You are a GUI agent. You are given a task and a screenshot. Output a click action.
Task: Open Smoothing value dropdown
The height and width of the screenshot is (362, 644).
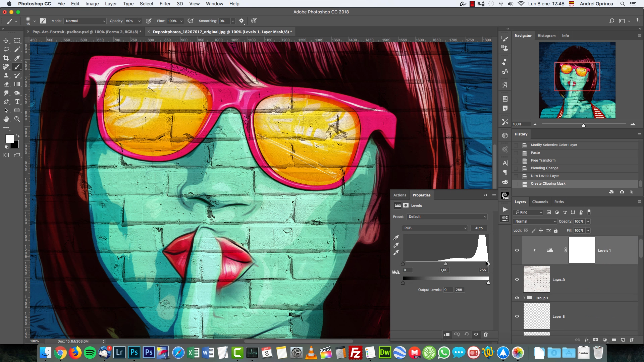pyautogui.click(x=233, y=21)
